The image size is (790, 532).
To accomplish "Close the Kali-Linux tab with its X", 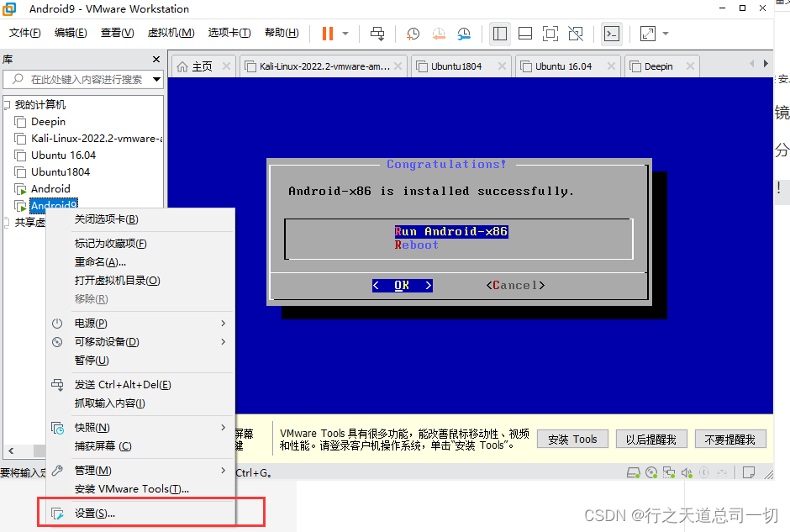I will click(x=398, y=66).
